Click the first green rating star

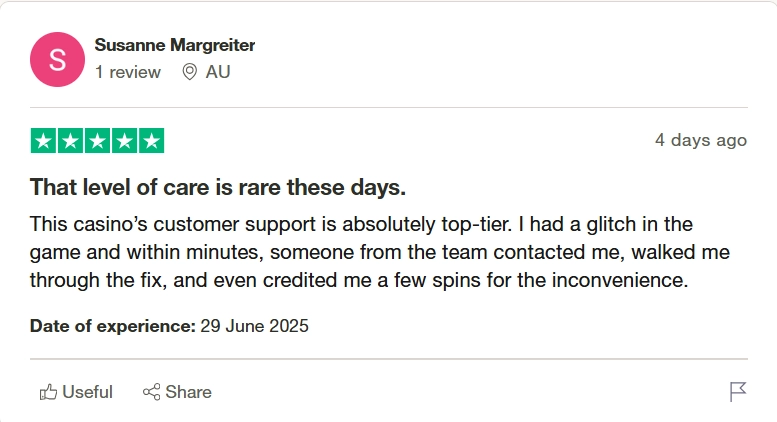[x=43, y=141]
